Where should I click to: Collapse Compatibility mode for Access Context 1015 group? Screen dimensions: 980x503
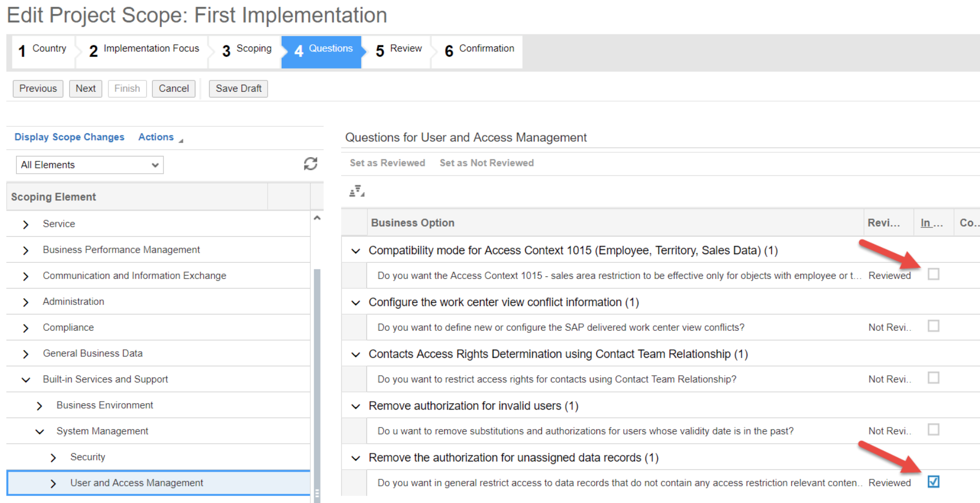[355, 251]
